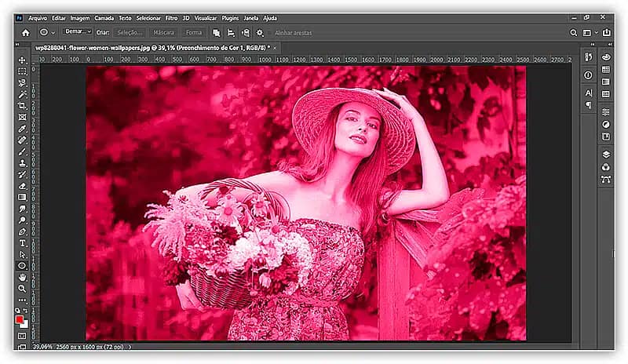Open the Filtro menu
Viewport: 628px width, 364px height.
[171, 18]
